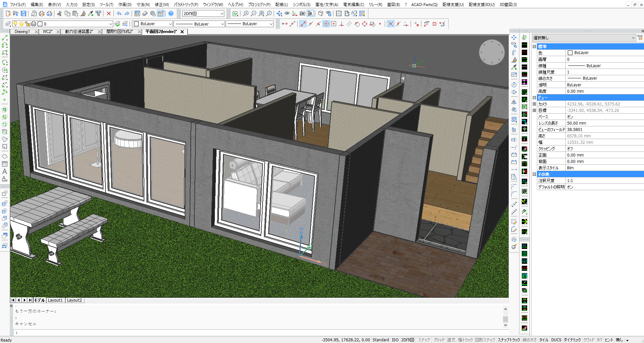Toggle スナップトラック in status bar
Viewport: 644px width, 343px height.
coord(509,340)
